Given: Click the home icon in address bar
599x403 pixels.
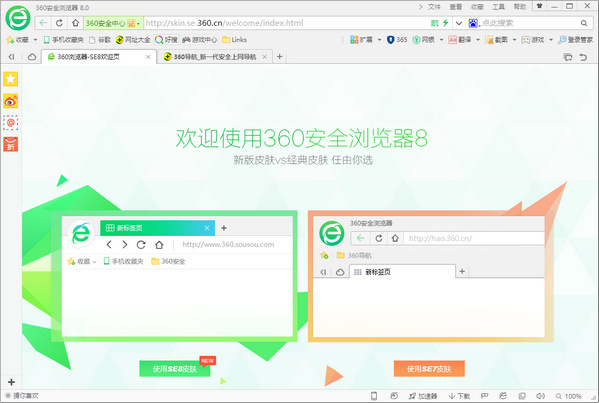Looking at the screenshot, I should (x=75, y=23).
